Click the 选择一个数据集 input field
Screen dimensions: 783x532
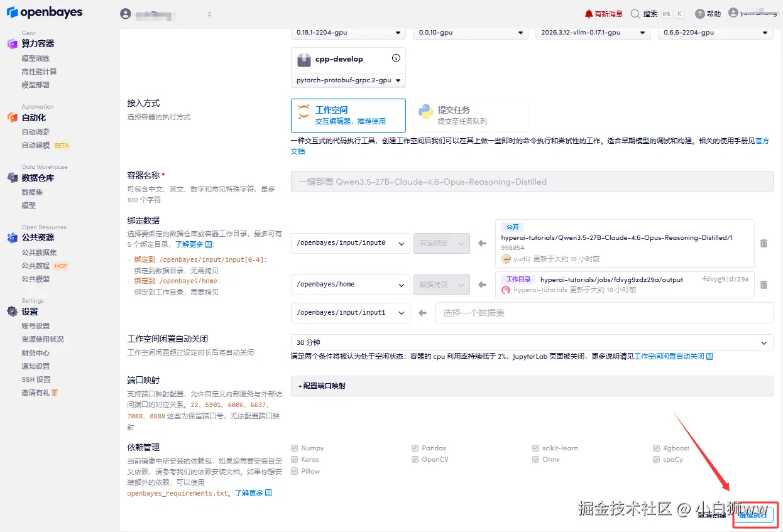[604, 312]
